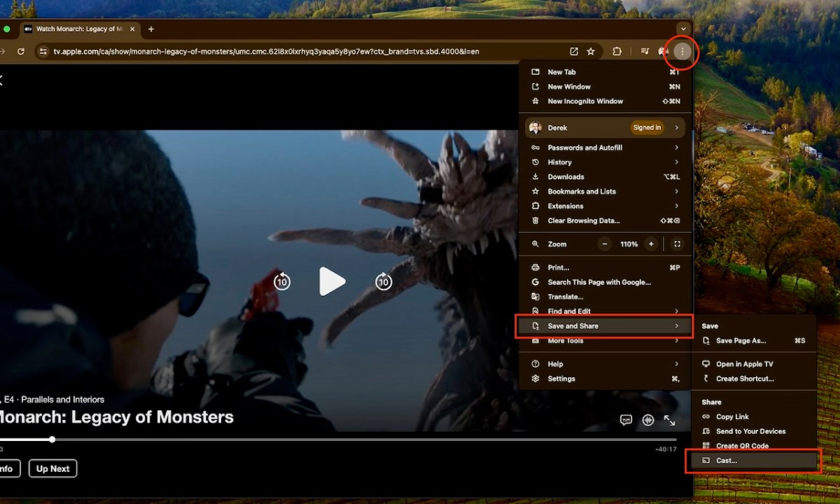Enter full screen with the expand icon
The image size is (840, 504).
point(670,420)
